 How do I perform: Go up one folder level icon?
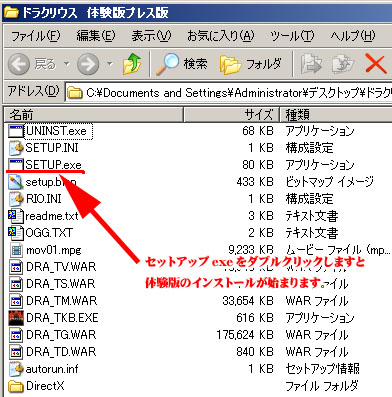click(x=132, y=63)
